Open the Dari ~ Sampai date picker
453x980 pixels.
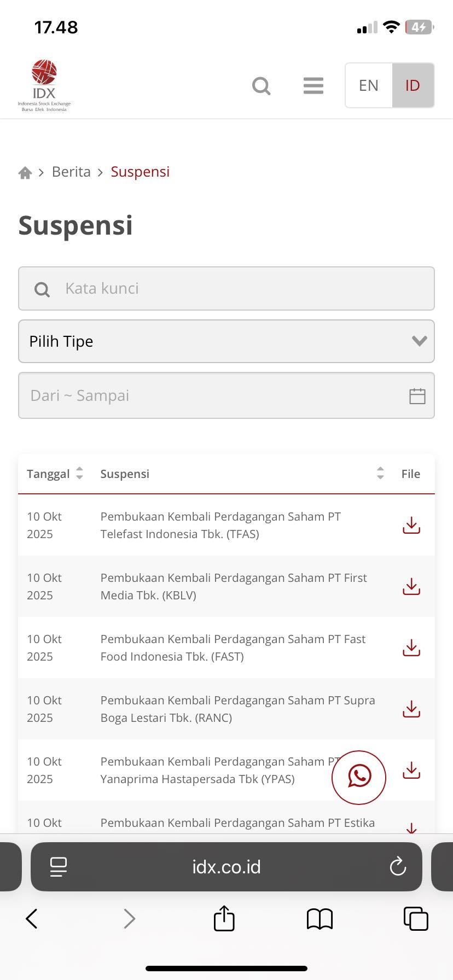226,395
